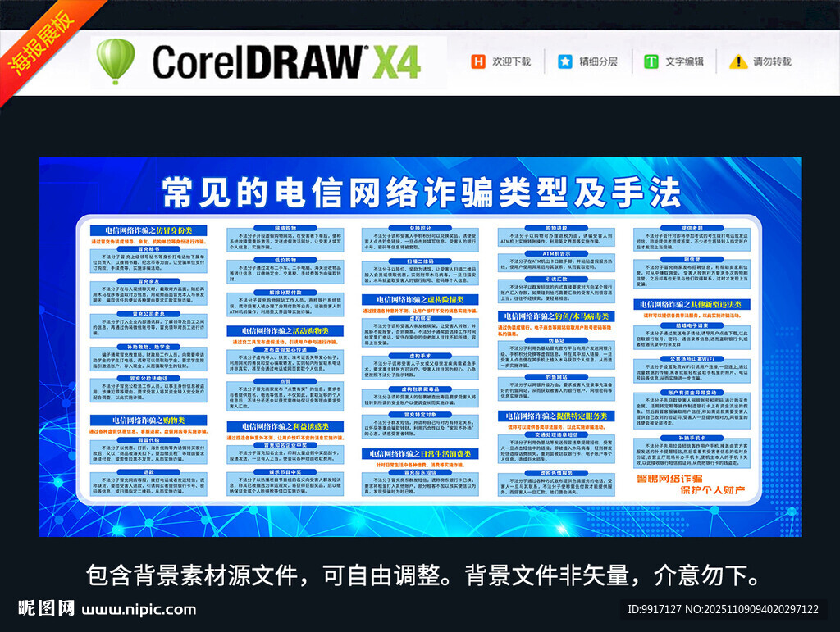Click the 网络购物 subsection label
The height and width of the screenshot is (632, 840).
point(285,228)
